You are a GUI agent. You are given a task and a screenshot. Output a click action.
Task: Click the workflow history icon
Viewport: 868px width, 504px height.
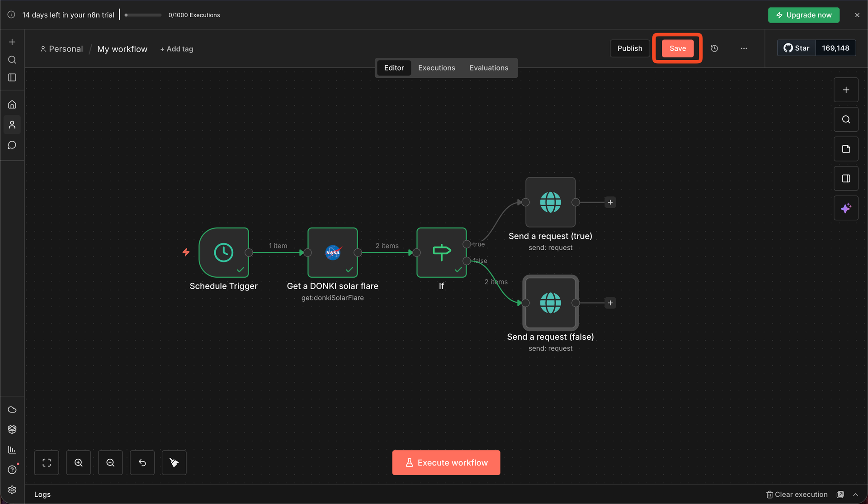(714, 48)
